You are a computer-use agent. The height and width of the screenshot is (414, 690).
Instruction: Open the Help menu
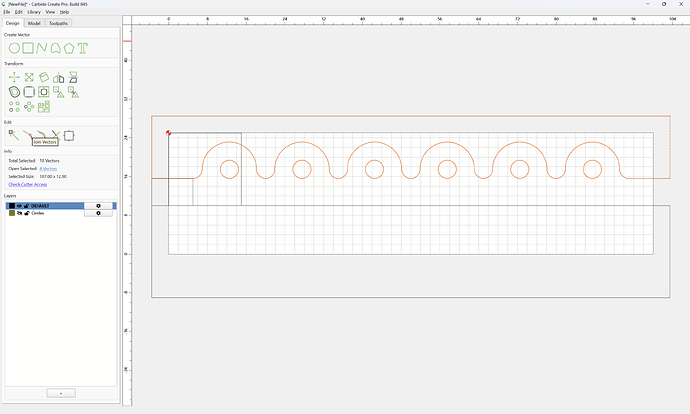64,12
